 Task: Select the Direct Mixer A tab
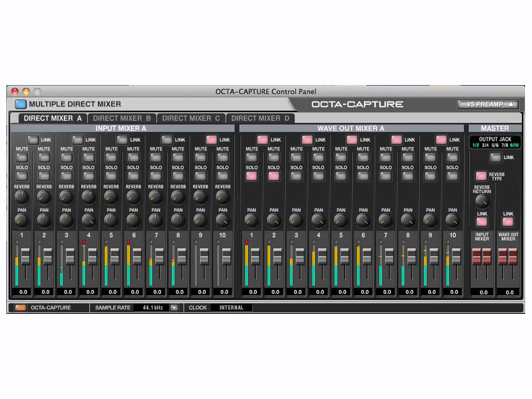click(53, 118)
